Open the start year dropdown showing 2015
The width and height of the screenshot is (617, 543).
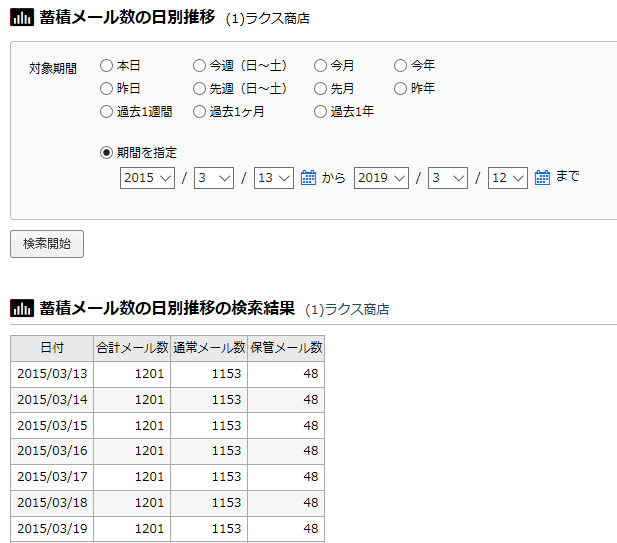point(147,178)
